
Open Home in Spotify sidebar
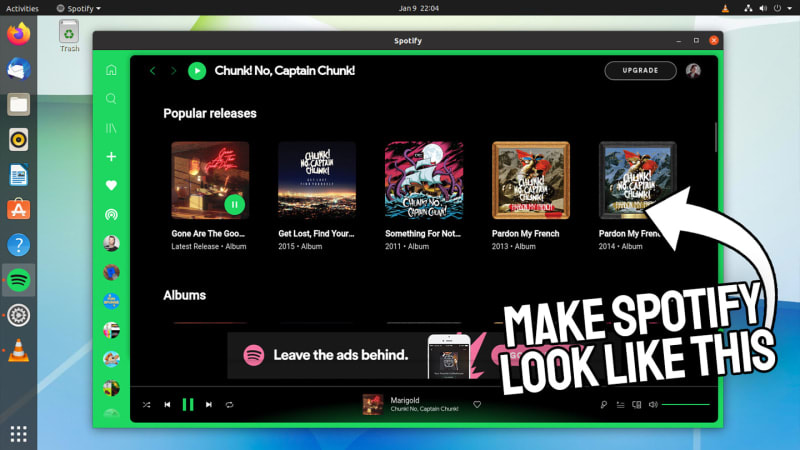[111, 70]
